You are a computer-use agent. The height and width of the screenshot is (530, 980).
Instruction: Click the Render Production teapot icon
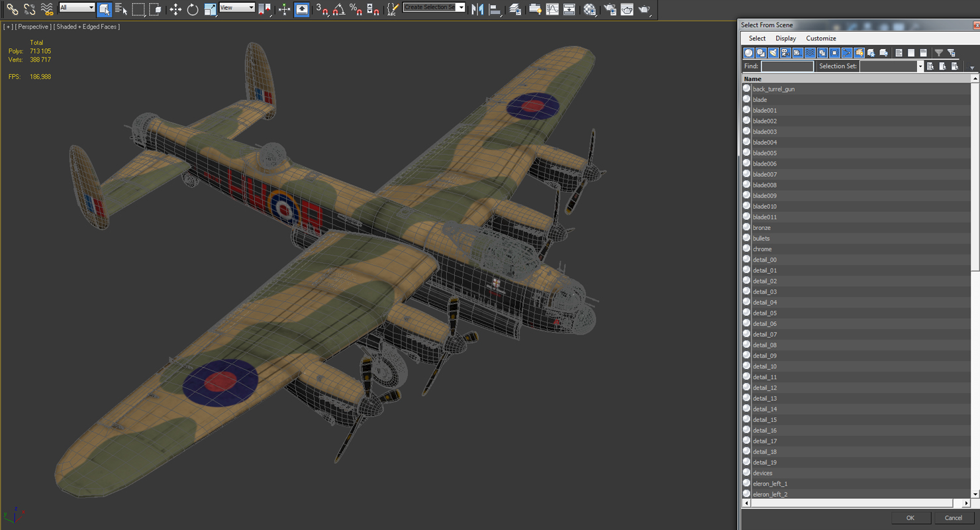[644, 9]
